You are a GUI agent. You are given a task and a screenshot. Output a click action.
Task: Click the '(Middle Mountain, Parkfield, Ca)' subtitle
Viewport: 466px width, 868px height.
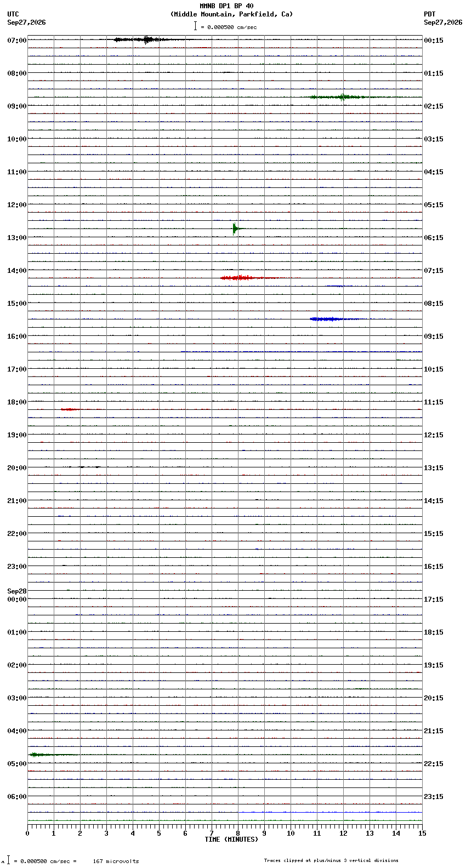click(x=232, y=14)
